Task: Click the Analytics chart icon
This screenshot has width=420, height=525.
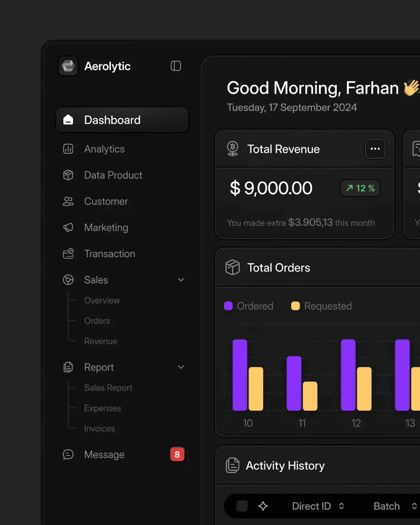Action: (68, 149)
